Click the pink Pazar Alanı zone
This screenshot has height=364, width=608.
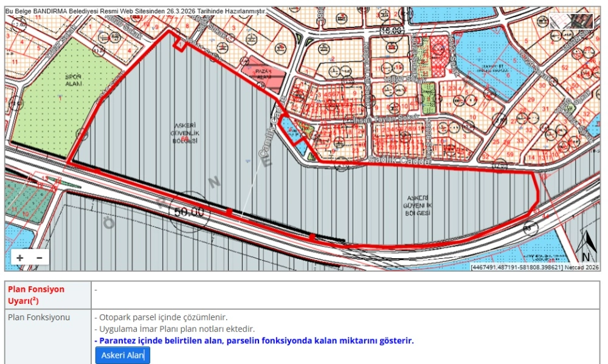263,75
